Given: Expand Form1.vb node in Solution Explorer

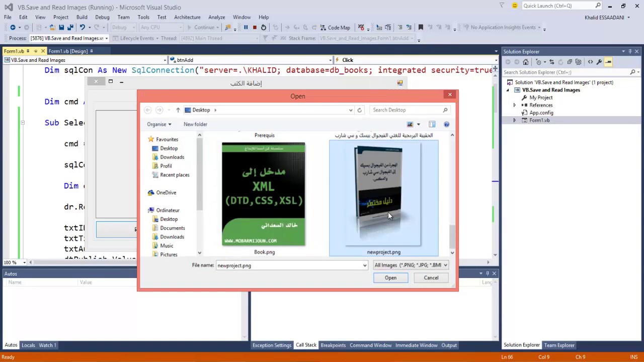Looking at the screenshot, I should 514,120.
